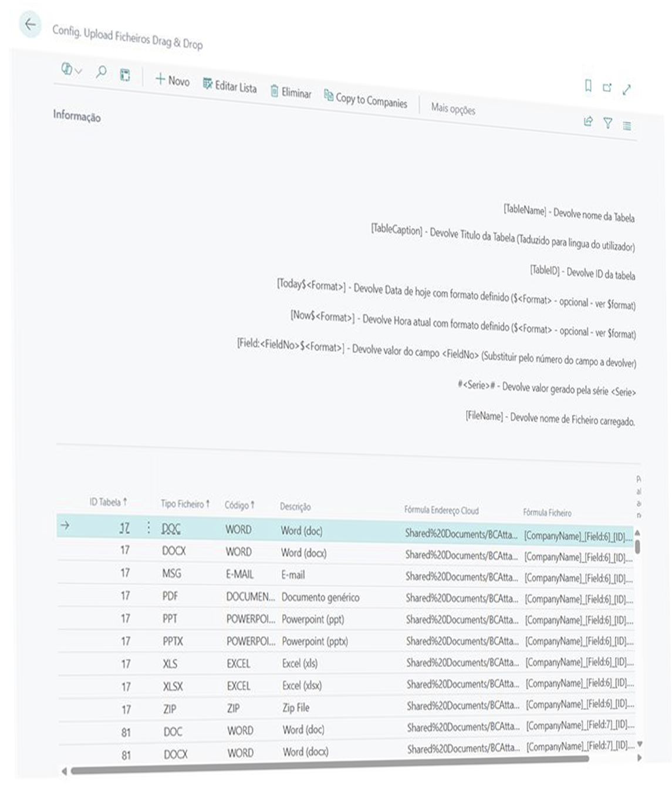
Task: Click Copy to Companies
Action: [x=365, y=99]
